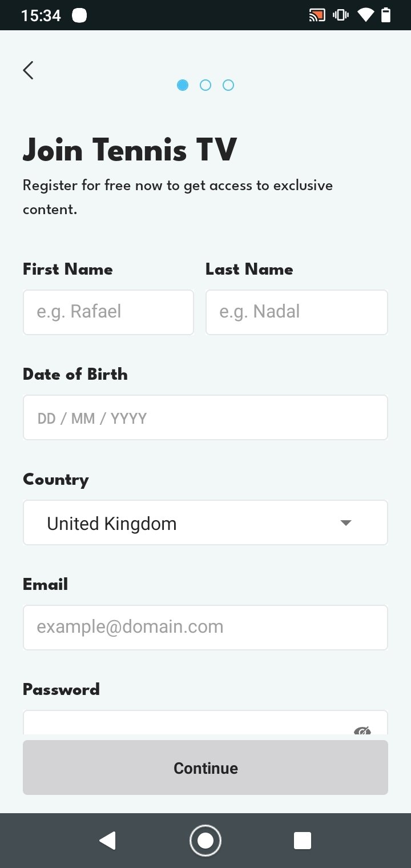Select the second step indicator dot
Viewport: 411px width, 868px height.
[205, 85]
